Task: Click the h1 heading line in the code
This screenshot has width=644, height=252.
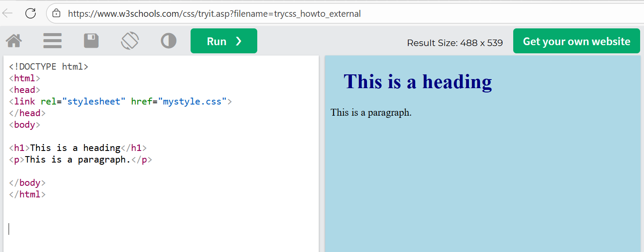Action: tap(77, 148)
